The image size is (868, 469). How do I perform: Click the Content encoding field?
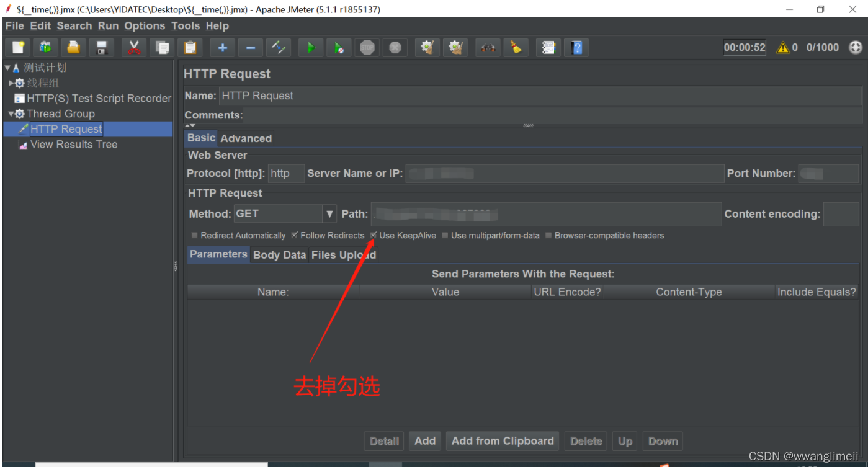pos(841,214)
